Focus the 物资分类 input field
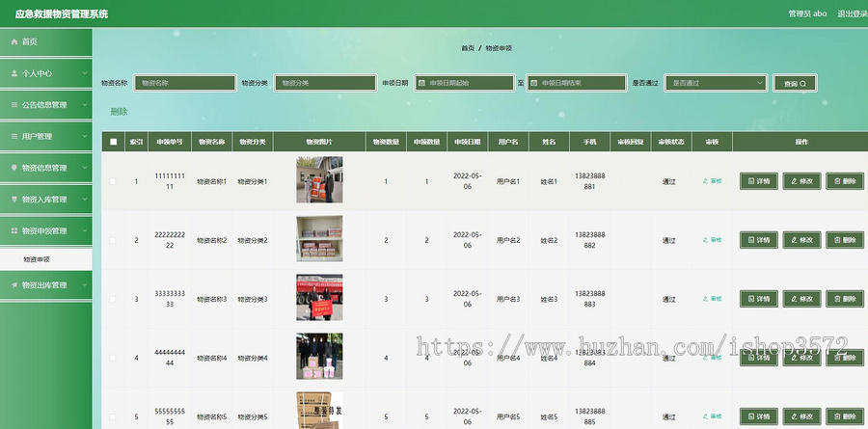The width and height of the screenshot is (868, 429). click(x=326, y=83)
